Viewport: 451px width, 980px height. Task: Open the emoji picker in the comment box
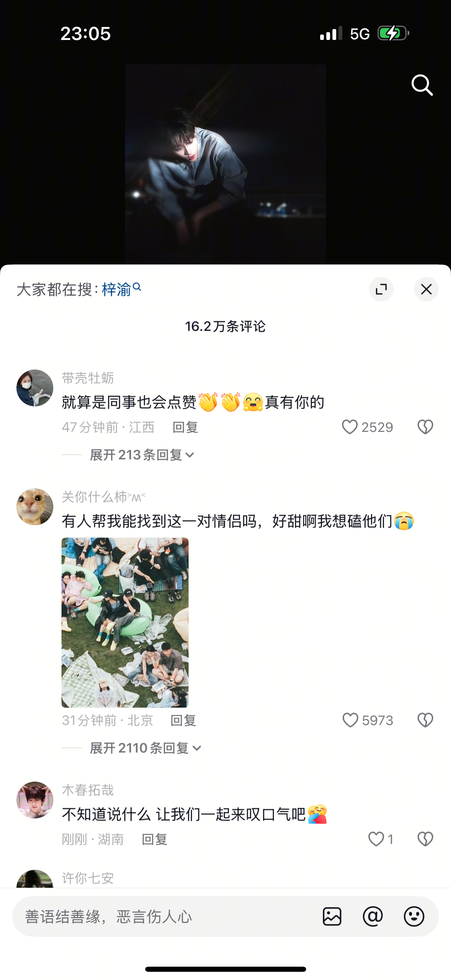(414, 916)
